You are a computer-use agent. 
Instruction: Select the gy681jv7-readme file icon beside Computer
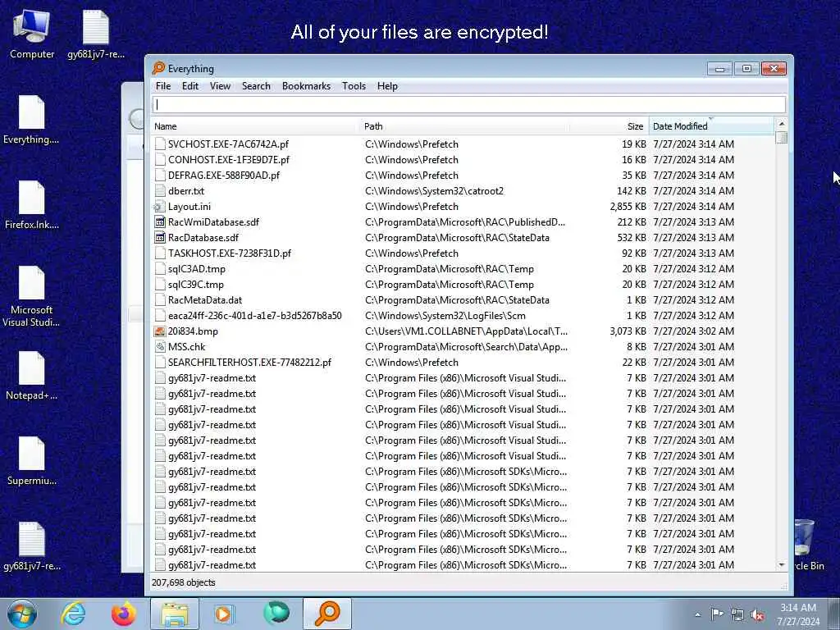pyautogui.click(x=96, y=34)
